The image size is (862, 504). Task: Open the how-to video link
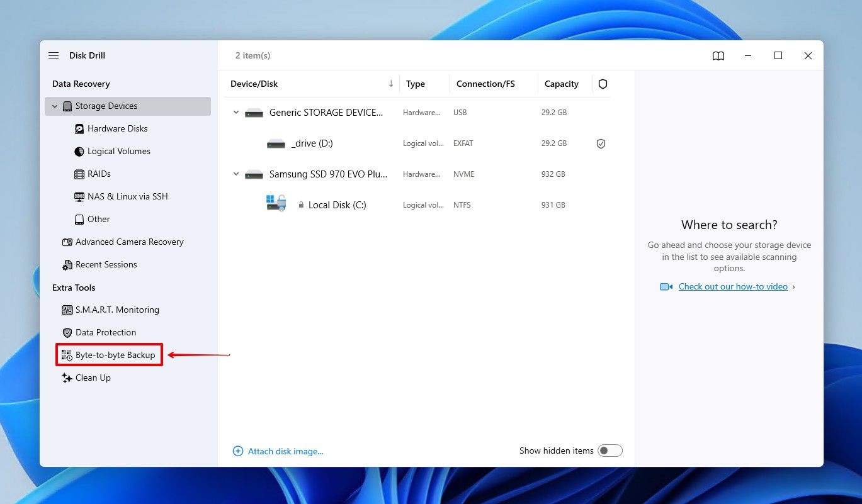733,286
